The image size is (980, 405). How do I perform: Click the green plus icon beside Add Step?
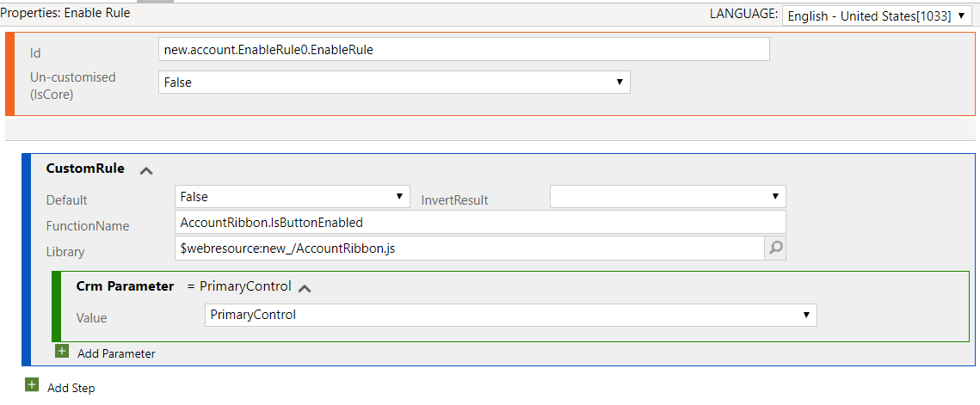point(32,385)
